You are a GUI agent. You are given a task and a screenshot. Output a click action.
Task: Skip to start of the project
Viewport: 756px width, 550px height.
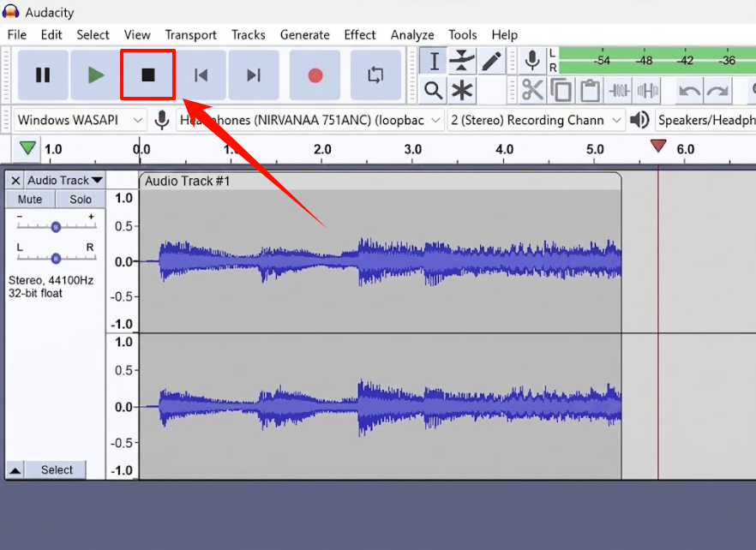coord(201,75)
